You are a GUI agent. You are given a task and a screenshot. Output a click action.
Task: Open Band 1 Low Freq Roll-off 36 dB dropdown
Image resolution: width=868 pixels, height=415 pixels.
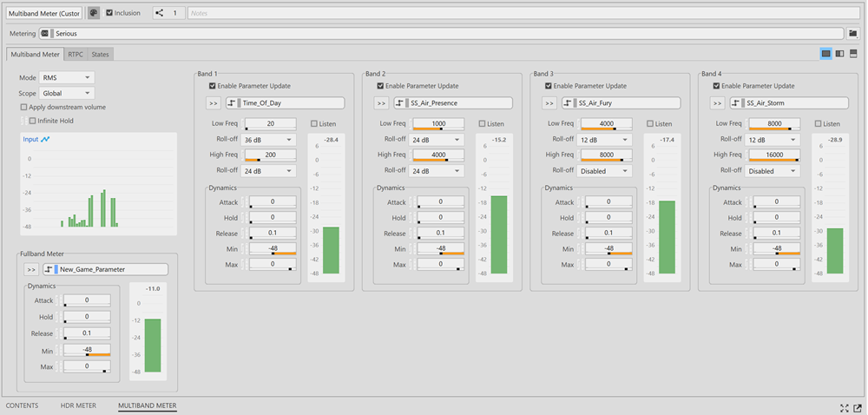[269, 140]
